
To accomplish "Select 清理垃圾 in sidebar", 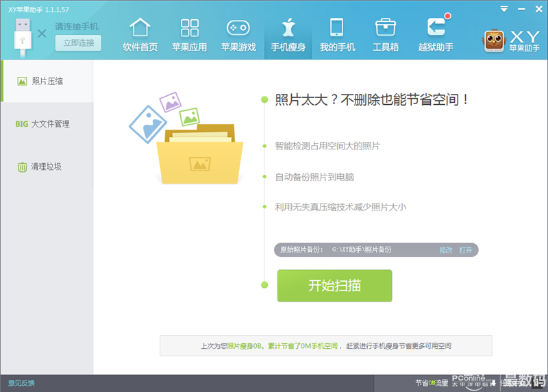I will [x=47, y=167].
